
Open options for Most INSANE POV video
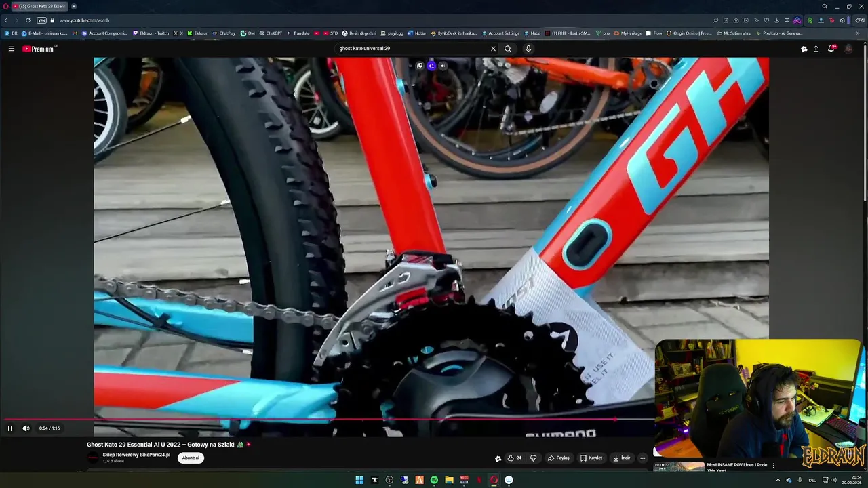point(773,466)
